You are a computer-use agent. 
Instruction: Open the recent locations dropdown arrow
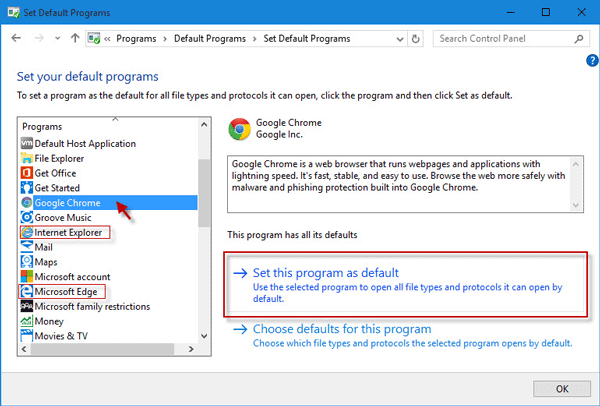[57, 38]
